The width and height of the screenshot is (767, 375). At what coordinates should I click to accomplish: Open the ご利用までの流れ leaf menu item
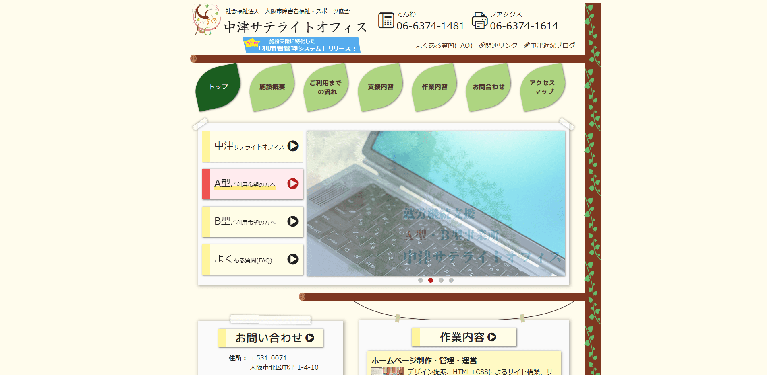pos(326,87)
